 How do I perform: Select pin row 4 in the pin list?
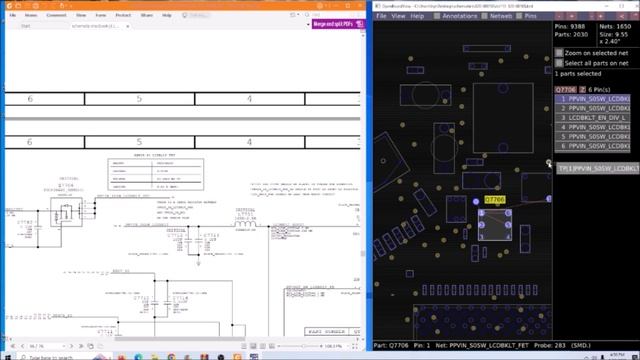click(x=592, y=127)
